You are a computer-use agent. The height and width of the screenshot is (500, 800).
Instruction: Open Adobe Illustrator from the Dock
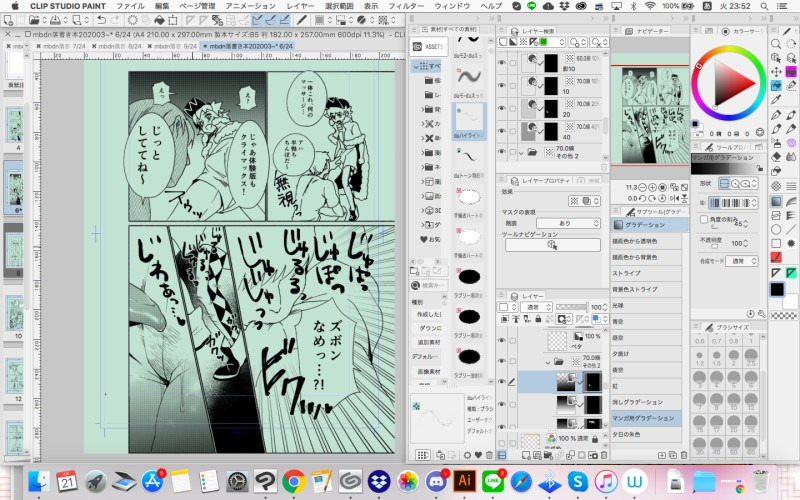pyautogui.click(x=464, y=481)
